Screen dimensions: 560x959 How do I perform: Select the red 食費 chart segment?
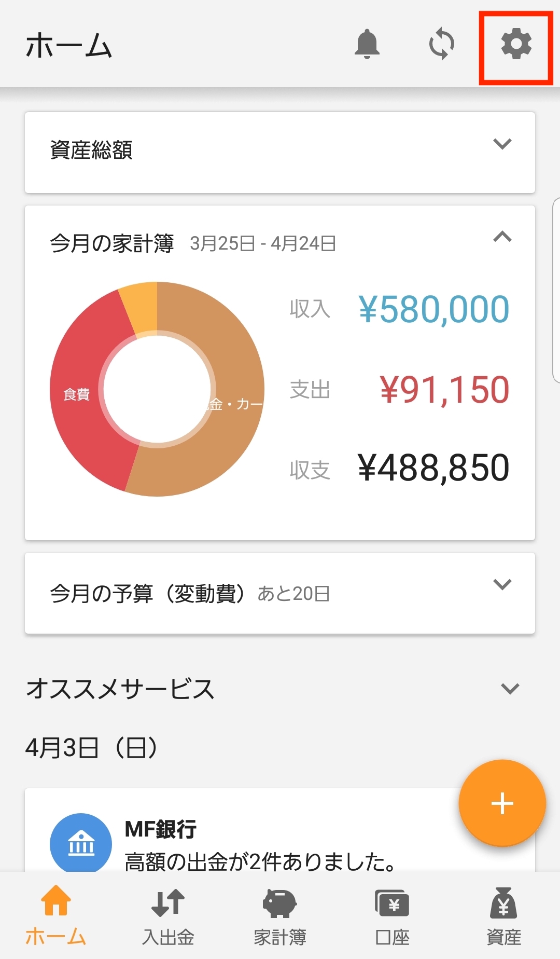pyautogui.click(x=76, y=394)
